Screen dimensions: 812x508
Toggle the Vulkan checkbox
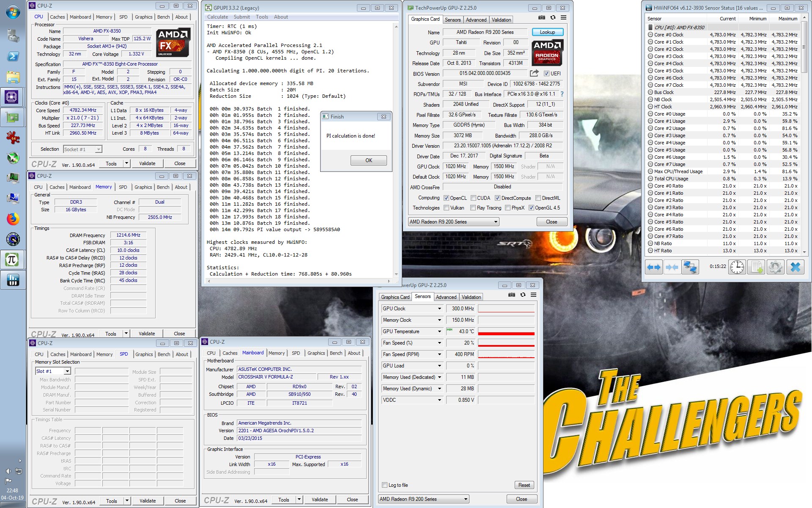[x=446, y=208]
